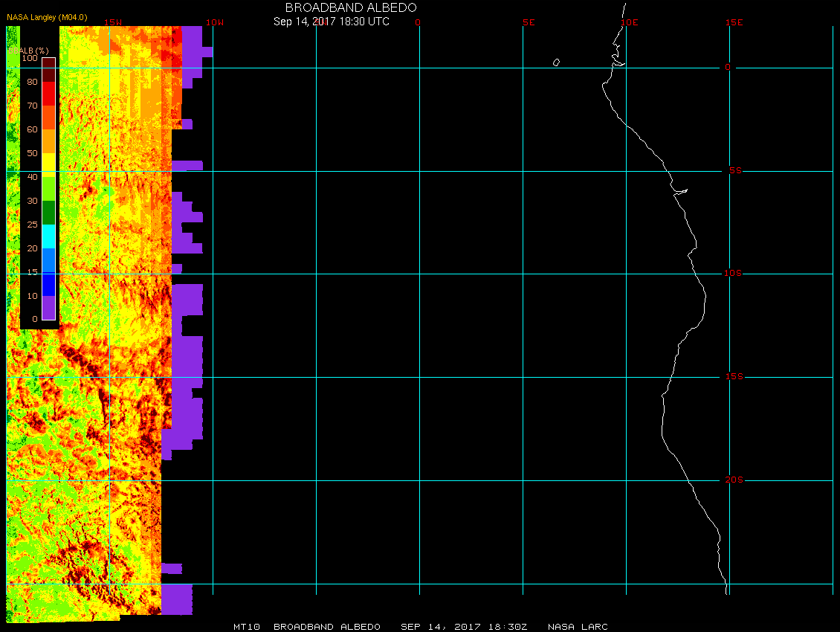Click the 10S latitude label
The height and width of the screenshot is (632, 840).
732,274
